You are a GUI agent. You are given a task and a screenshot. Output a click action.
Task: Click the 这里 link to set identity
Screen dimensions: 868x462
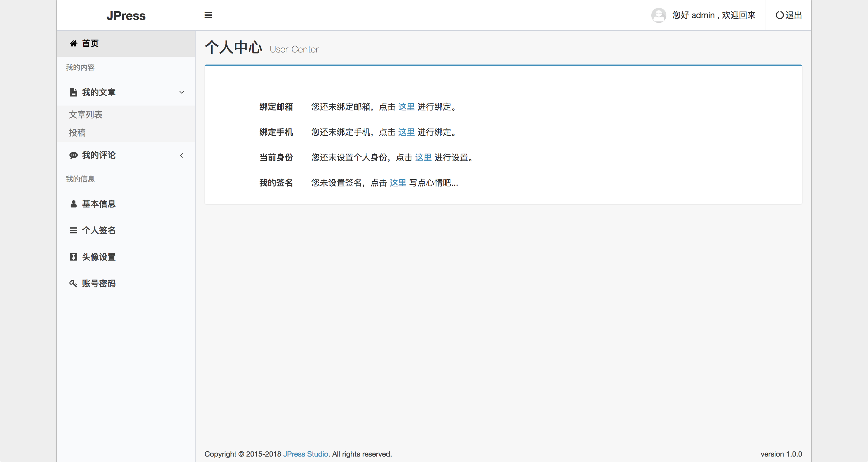click(423, 158)
